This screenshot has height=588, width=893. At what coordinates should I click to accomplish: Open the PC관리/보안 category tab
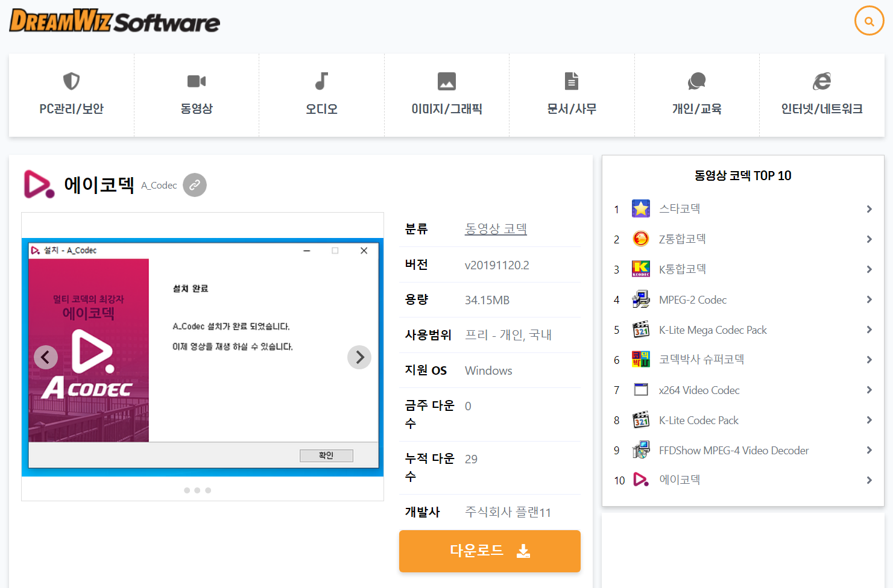click(x=71, y=95)
